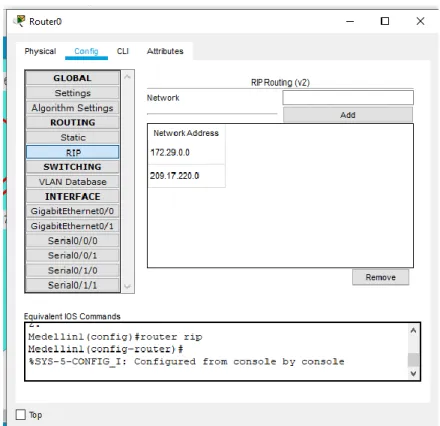The width and height of the screenshot is (440, 426).
Task: Click sidebar scroll down arrow
Action: pos(127,286)
